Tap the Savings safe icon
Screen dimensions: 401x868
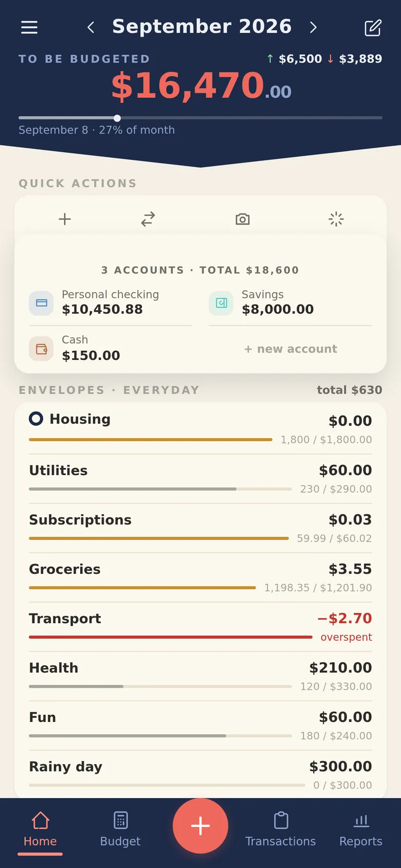click(x=221, y=303)
